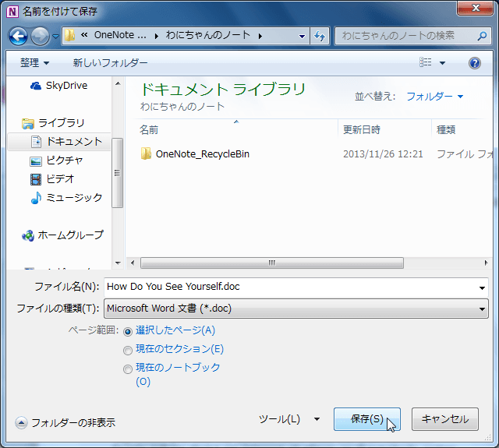Expand the ファイル名 dropdown arrow

483,287
